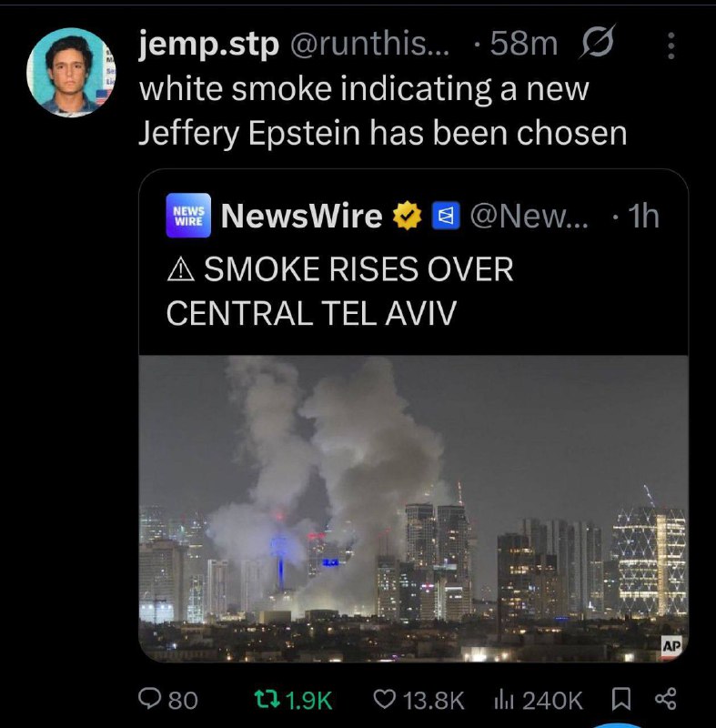The image size is (716, 728).
Task: Click the Grok slashed-circle icon
Action: point(598,41)
